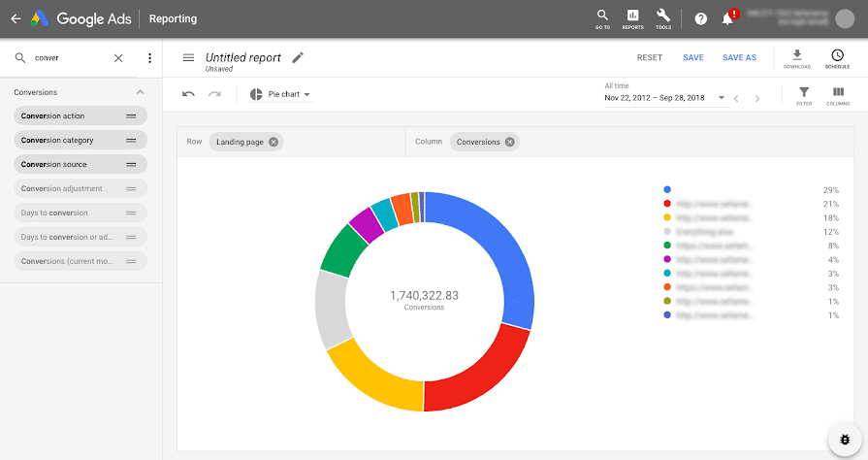Click the SAVE AS button
The height and width of the screenshot is (460, 868).
click(739, 57)
